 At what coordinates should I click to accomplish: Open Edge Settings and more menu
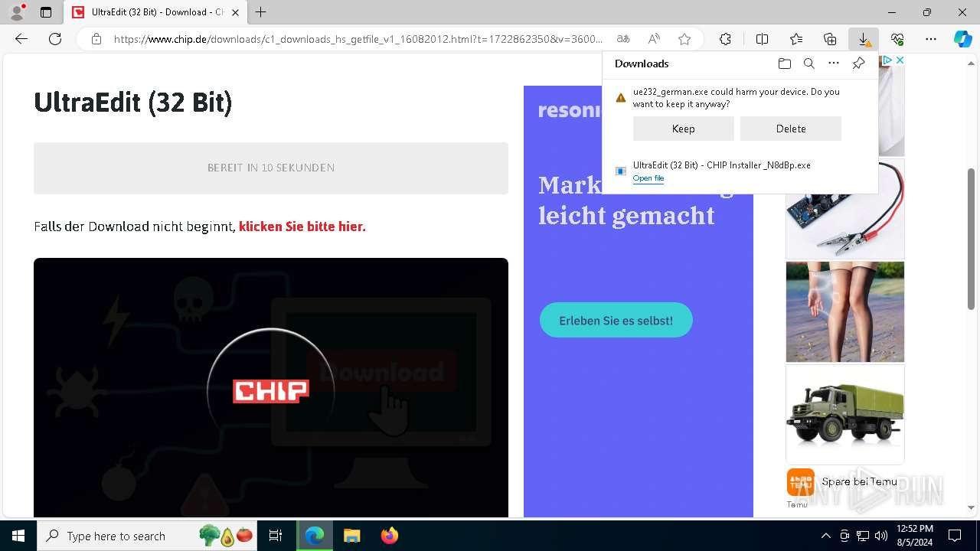point(931,39)
